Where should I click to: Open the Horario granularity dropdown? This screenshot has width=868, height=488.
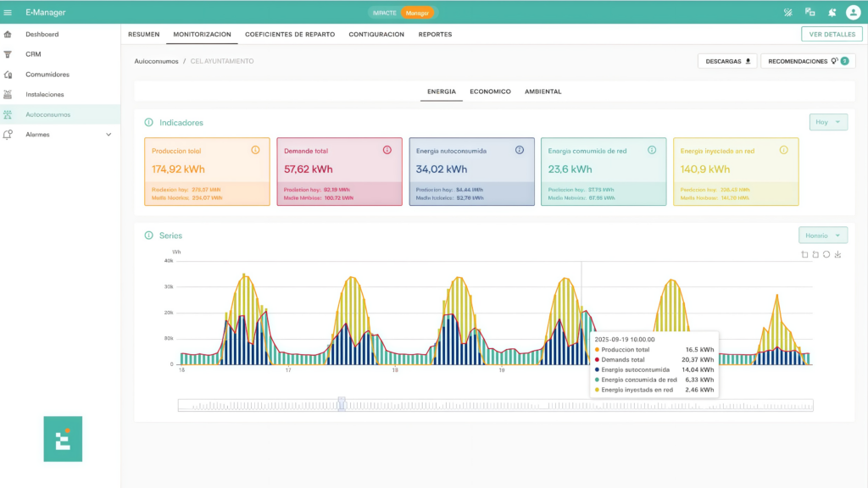[822, 236]
